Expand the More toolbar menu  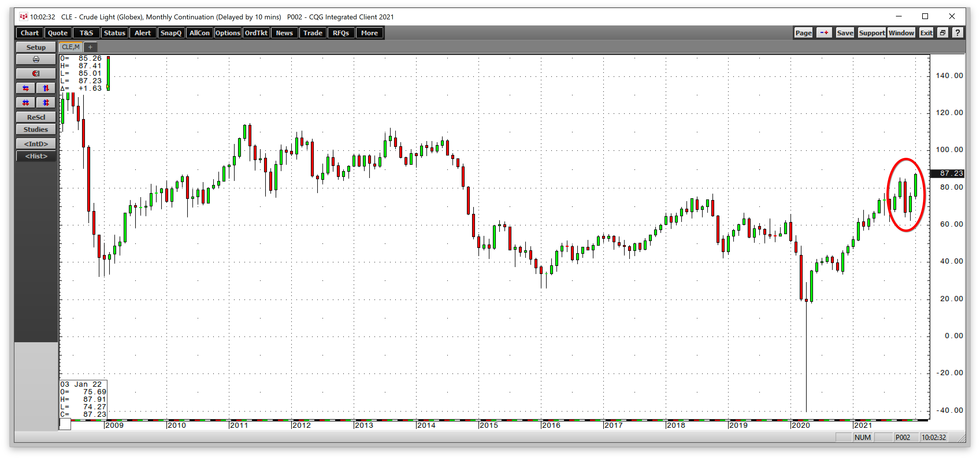(370, 33)
